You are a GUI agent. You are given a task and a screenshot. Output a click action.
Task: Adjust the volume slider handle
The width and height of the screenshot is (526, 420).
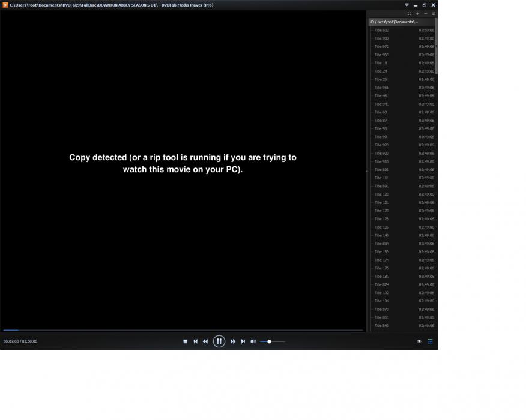[269, 341]
